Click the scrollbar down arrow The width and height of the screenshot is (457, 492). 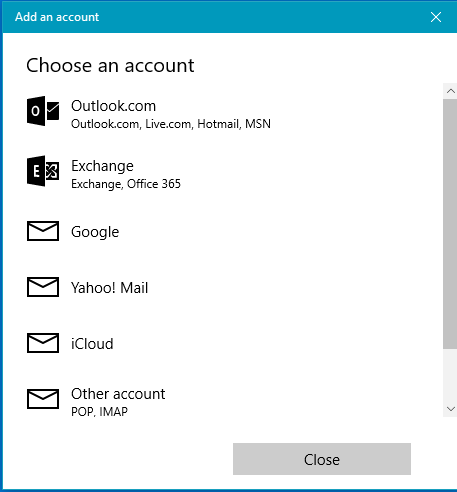coord(450,409)
